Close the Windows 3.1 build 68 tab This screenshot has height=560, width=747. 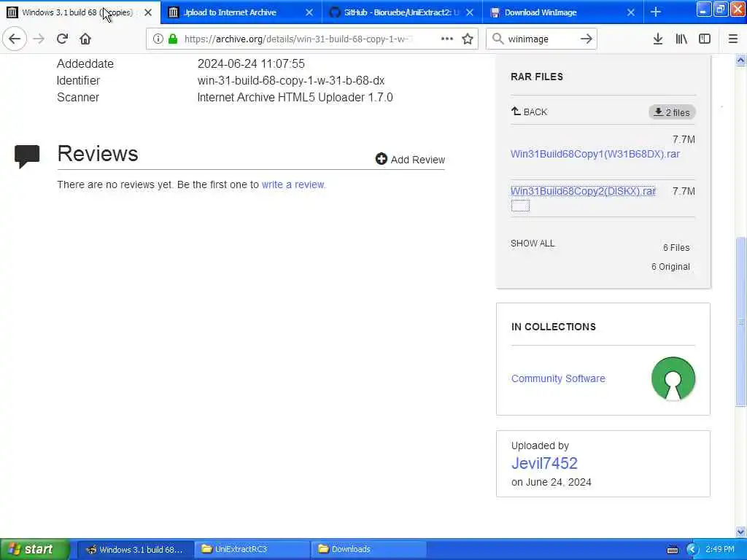coord(148,12)
